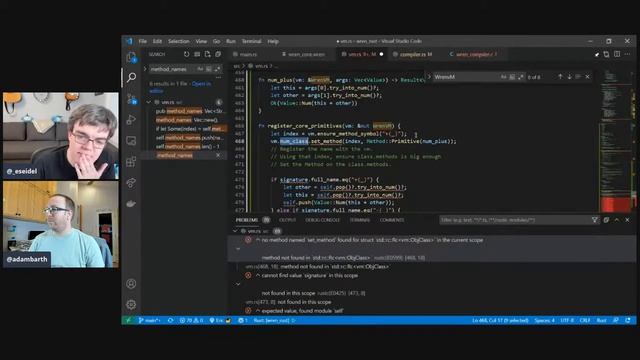Open the Terminal menu
The image size is (640, 360).
click(x=251, y=41)
